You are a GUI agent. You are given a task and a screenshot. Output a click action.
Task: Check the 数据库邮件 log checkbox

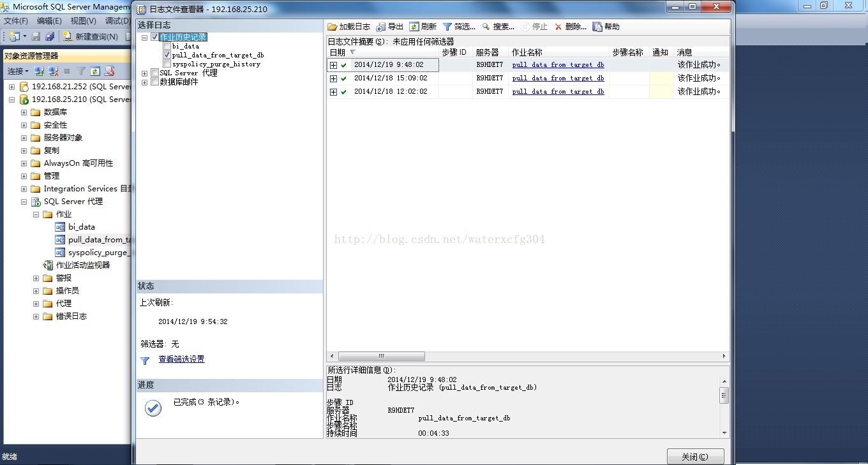pos(154,82)
